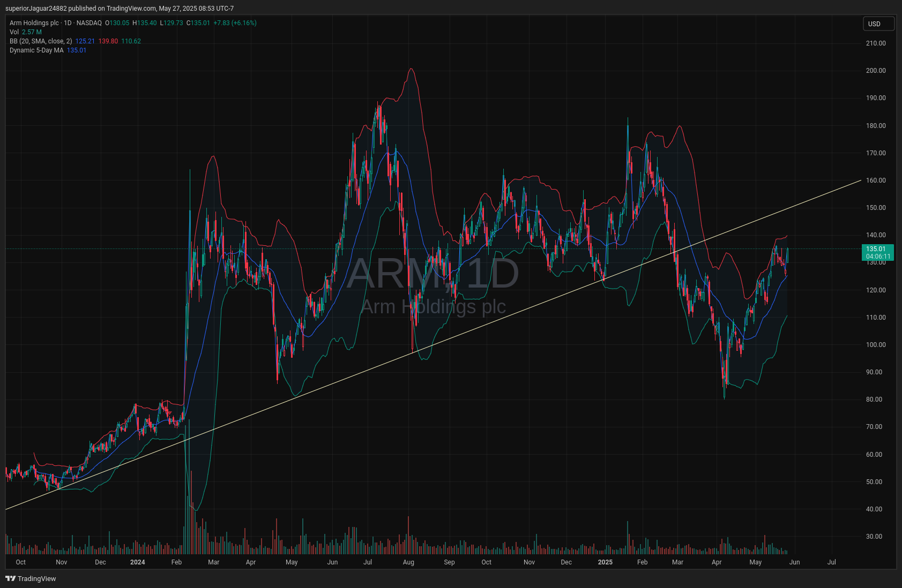Click the 60.00 price axis label
Screen dimensions: 902x588
point(874,455)
